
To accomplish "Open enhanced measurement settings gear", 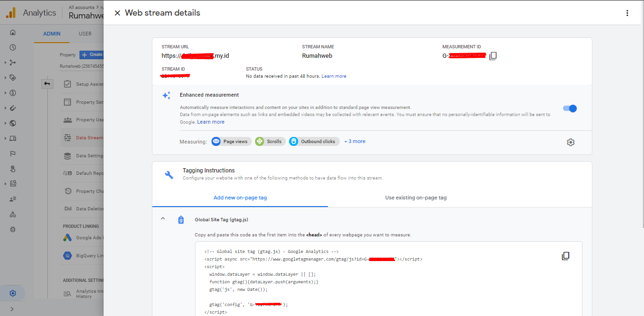I will coord(571,142).
